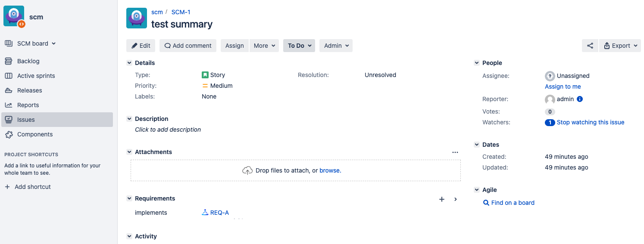Click the plus icon in Requirements section
Image resolution: width=644 pixels, height=244 pixels.
point(441,199)
